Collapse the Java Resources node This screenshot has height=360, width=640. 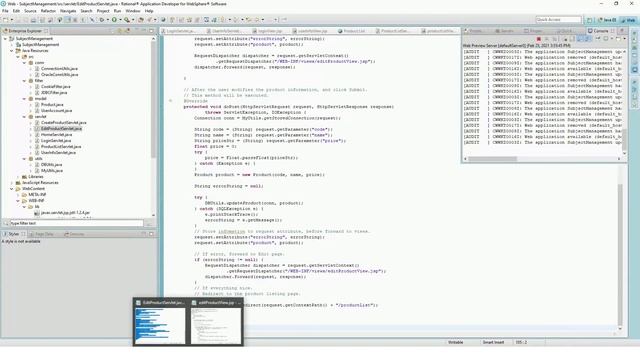coord(12,51)
